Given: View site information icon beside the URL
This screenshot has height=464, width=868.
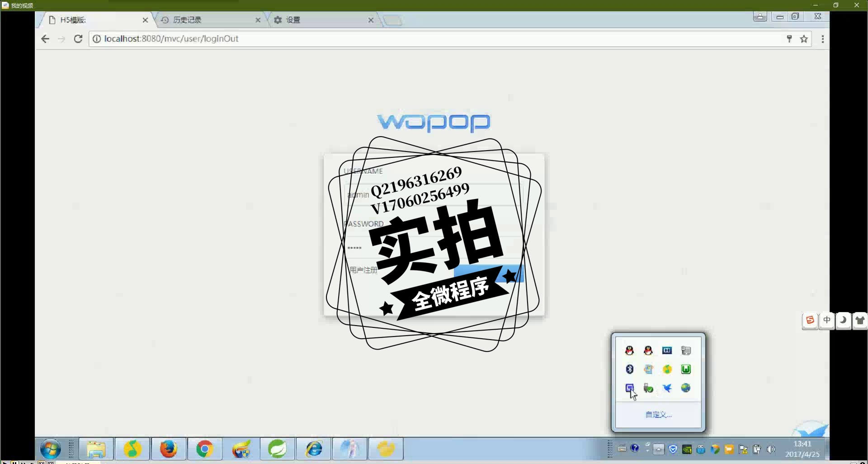Looking at the screenshot, I should 96,39.
